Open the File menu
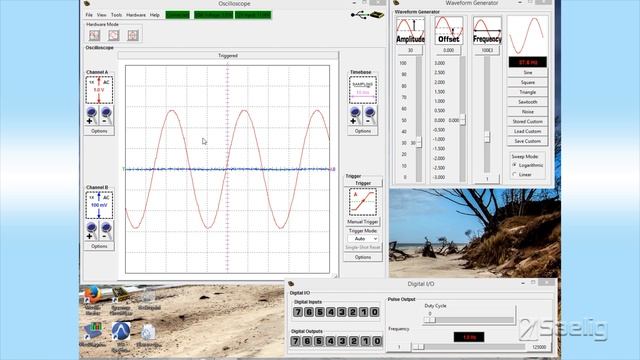Screen dimensions: 640x360 point(89,15)
